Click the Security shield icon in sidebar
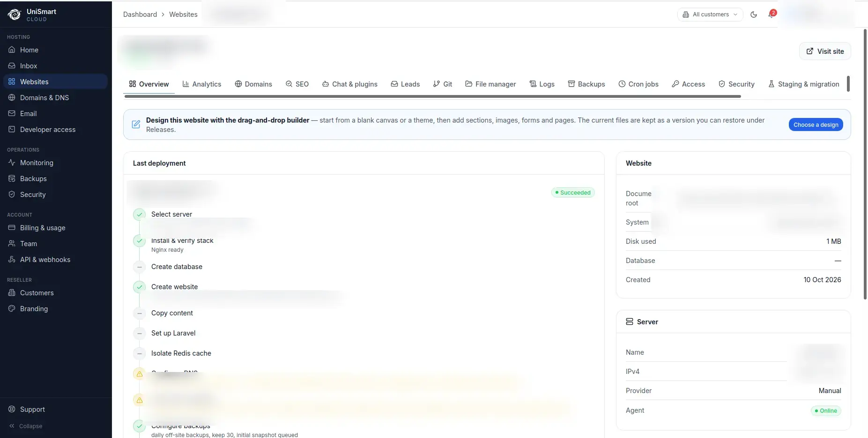This screenshot has height=438, width=868. click(12, 195)
